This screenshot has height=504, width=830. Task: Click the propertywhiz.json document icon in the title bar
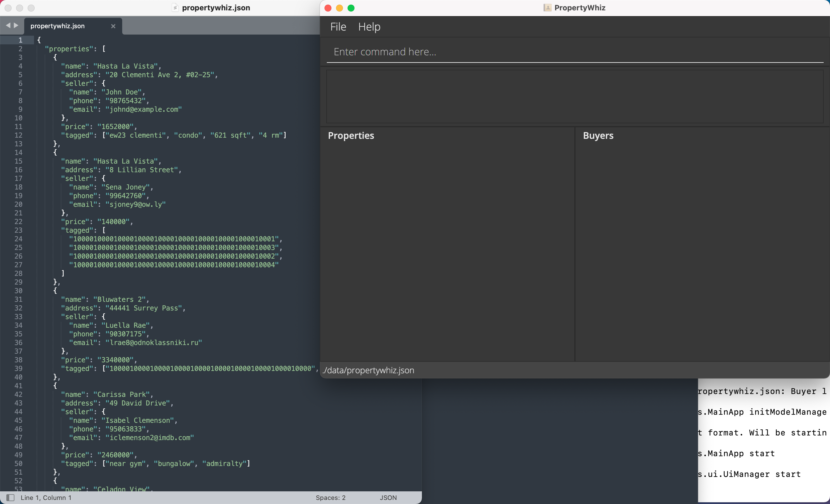(175, 8)
